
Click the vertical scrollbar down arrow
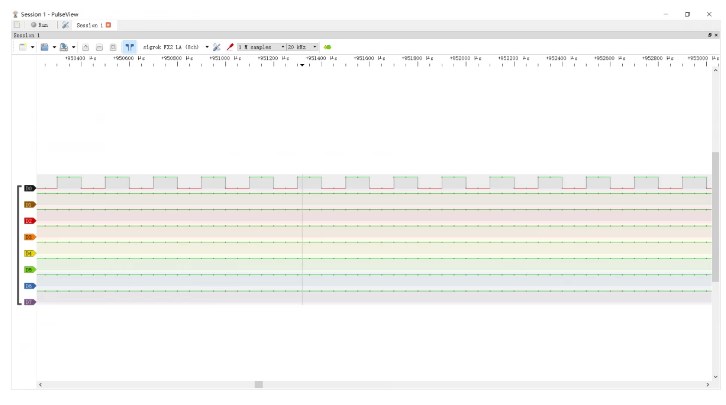coord(715,377)
